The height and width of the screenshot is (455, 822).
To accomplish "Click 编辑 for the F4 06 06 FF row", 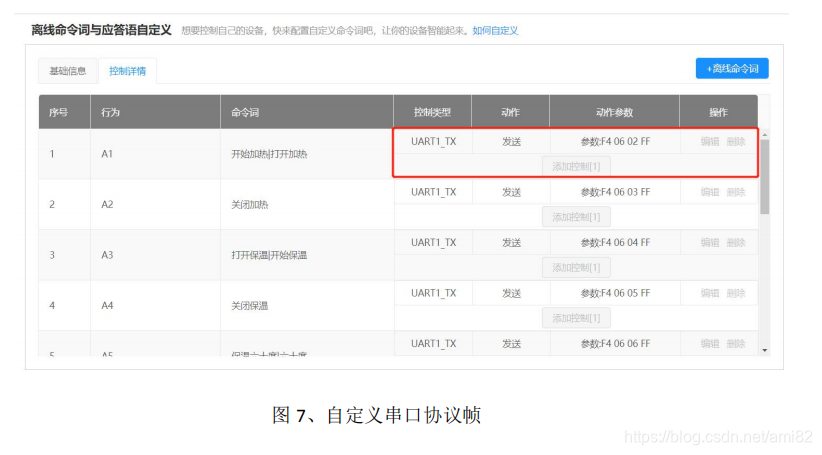I will (x=710, y=343).
